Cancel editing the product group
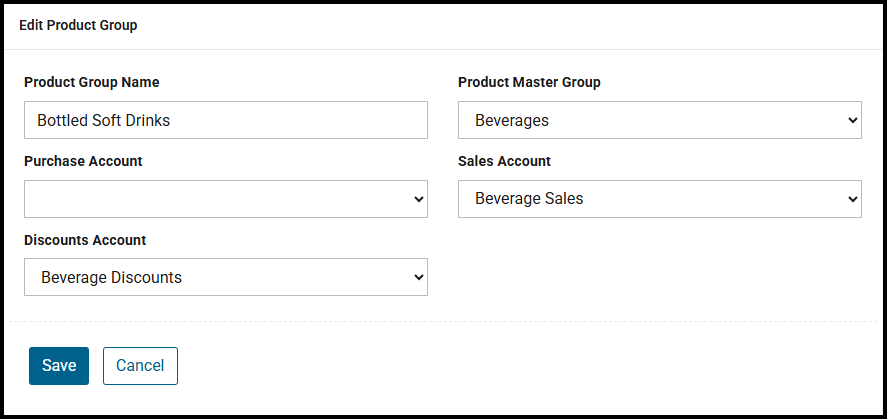Viewport: 887px width, 419px height. click(140, 366)
